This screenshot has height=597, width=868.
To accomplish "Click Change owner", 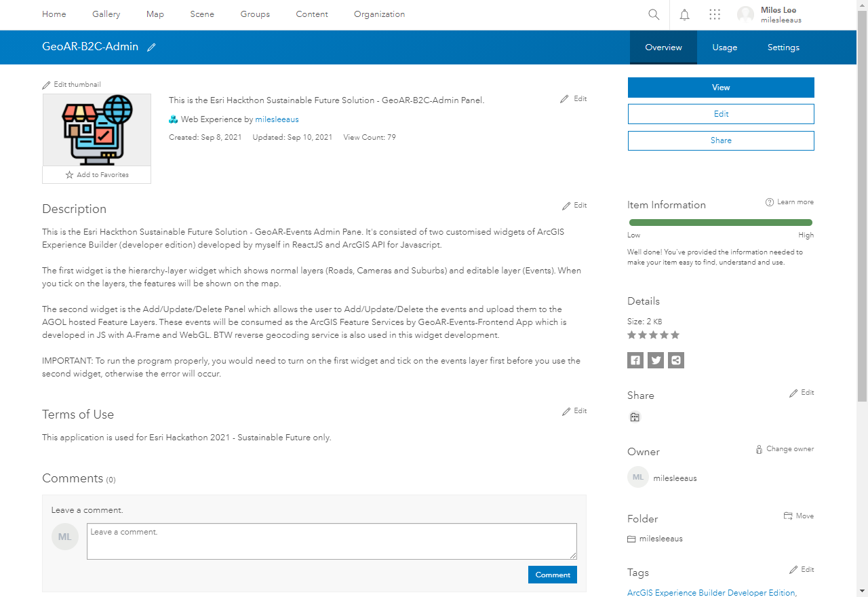I will click(x=785, y=449).
